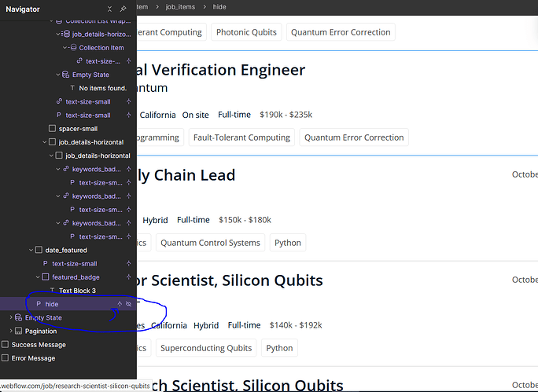Open the Verification Engineer job title

[x=221, y=70]
